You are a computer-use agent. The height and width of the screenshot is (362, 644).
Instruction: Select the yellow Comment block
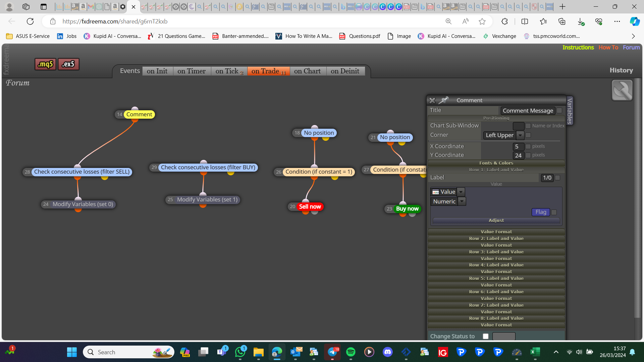139,114
